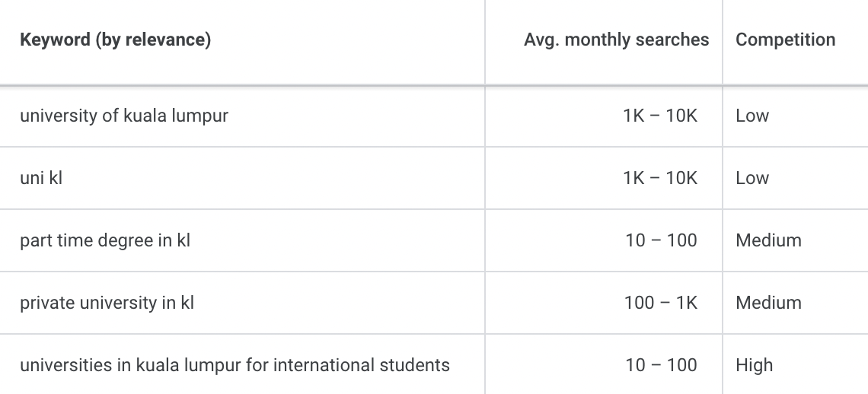Sort by Avg. monthly searches header
The width and height of the screenshot is (868, 394).
[x=616, y=40]
